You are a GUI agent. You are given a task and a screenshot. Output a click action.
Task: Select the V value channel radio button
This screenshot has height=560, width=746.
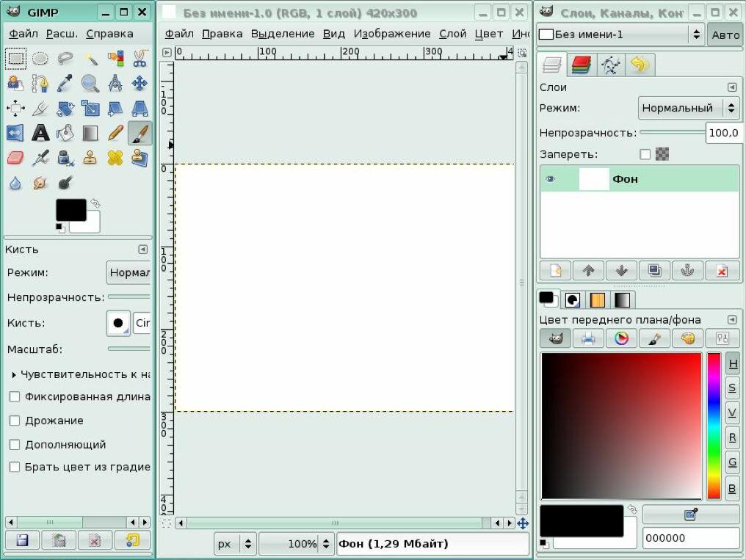[733, 413]
